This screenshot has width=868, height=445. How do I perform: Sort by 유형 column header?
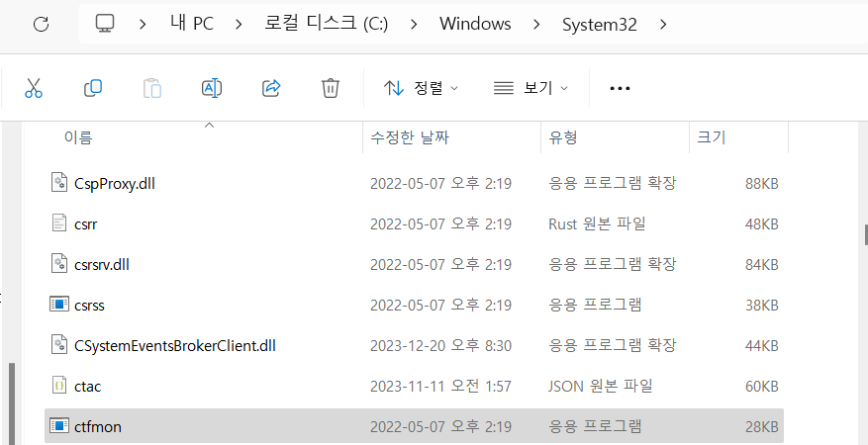(563, 137)
